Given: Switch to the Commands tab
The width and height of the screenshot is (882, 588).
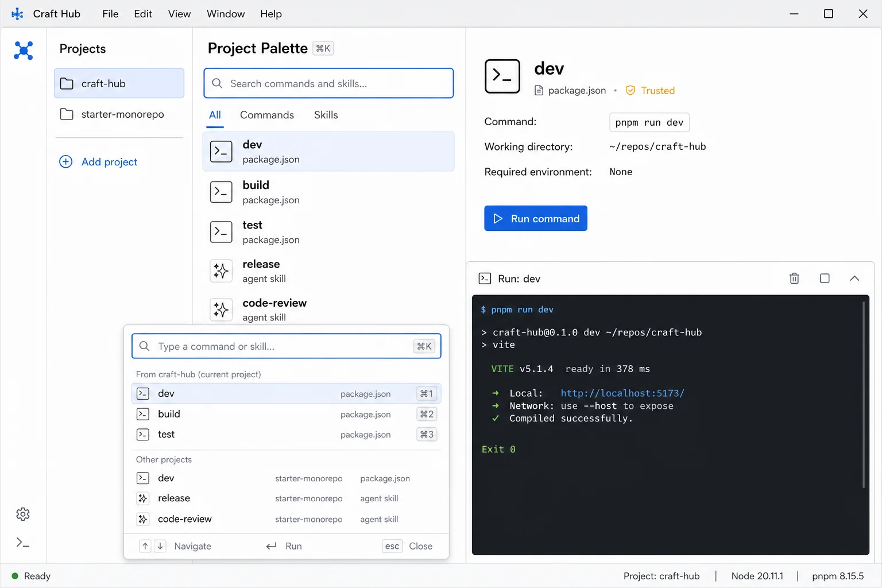Looking at the screenshot, I should click(x=267, y=115).
